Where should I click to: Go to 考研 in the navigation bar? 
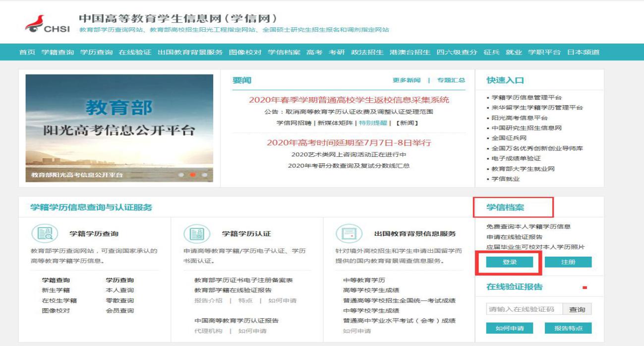tap(337, 52)
